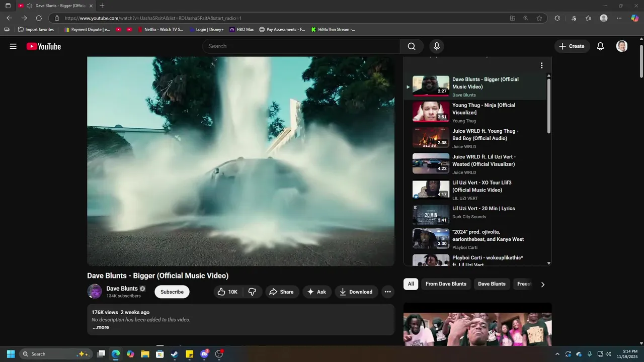Viewport: 644px width, 362px height.
Task: Select the Dave Blunts filter chip
Action: point(492,284)
